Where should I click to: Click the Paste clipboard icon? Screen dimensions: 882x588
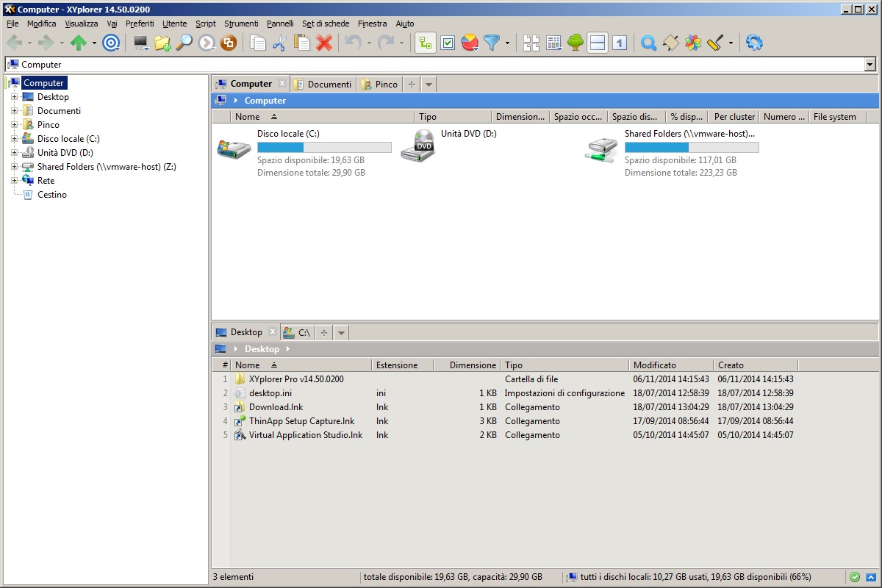301,43
